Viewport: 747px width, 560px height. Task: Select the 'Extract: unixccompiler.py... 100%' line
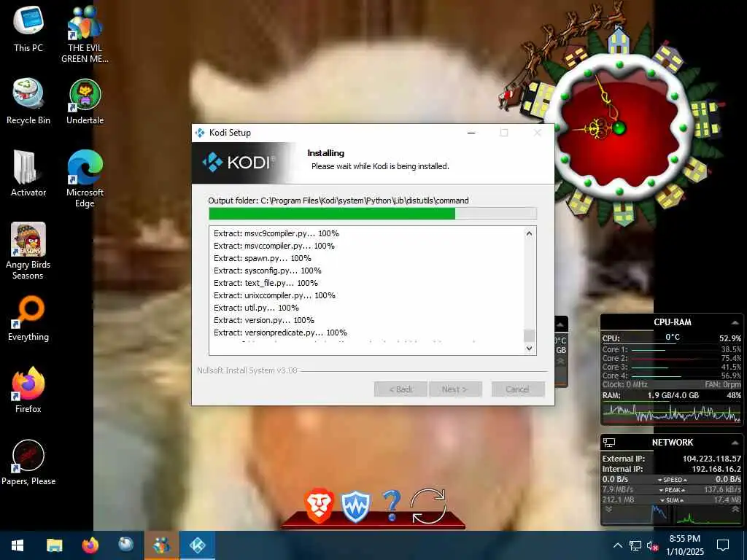274,295
